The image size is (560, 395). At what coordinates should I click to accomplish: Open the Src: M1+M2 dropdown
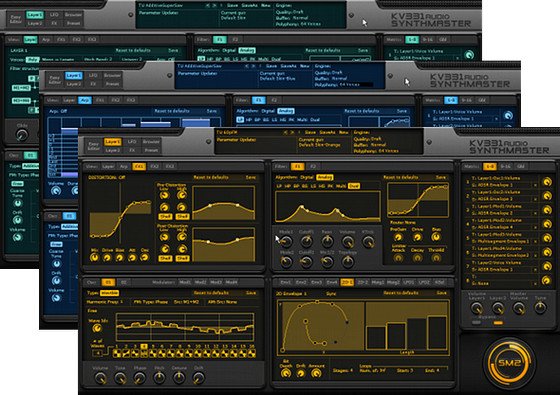point(186,302)
